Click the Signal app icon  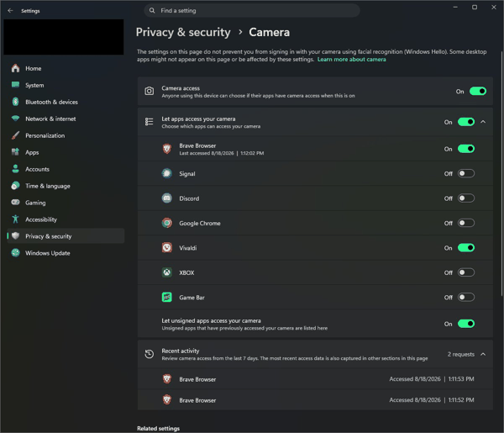pos(167,173)
